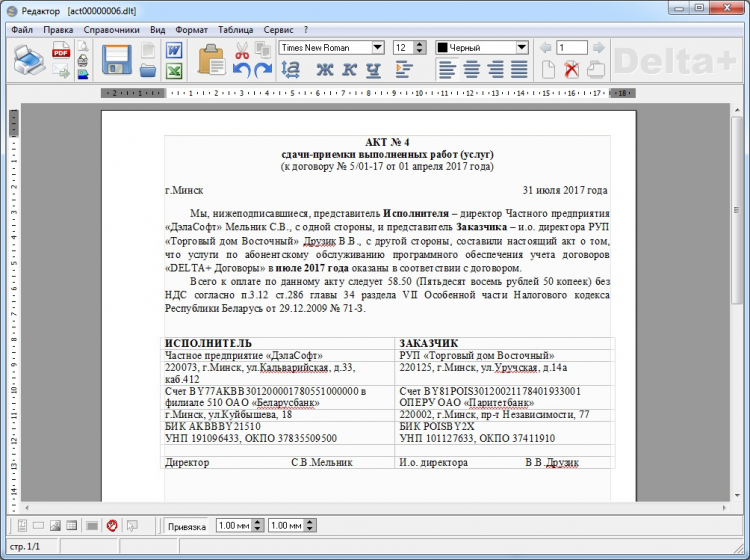Screen dimensions: 750x560
Task: Toggle the Привязка snapping button
Action: (187, 527)
